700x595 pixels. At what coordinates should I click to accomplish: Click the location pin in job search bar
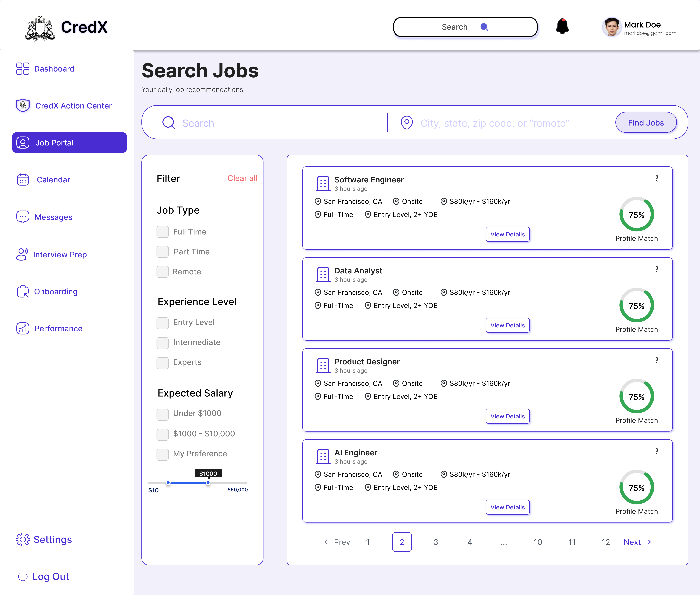click(x=407, y=123)
